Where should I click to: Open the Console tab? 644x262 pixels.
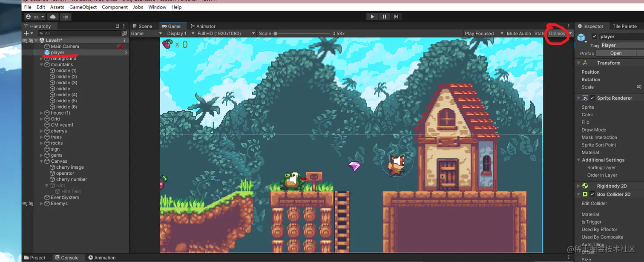pos(67,258)
